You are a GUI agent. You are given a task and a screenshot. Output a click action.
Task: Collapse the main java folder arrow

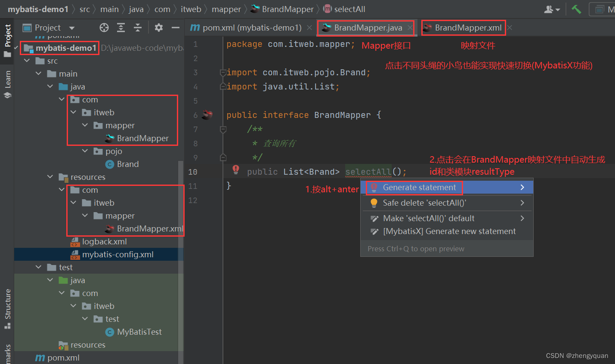pyautogui.click(x=50, y=86)
